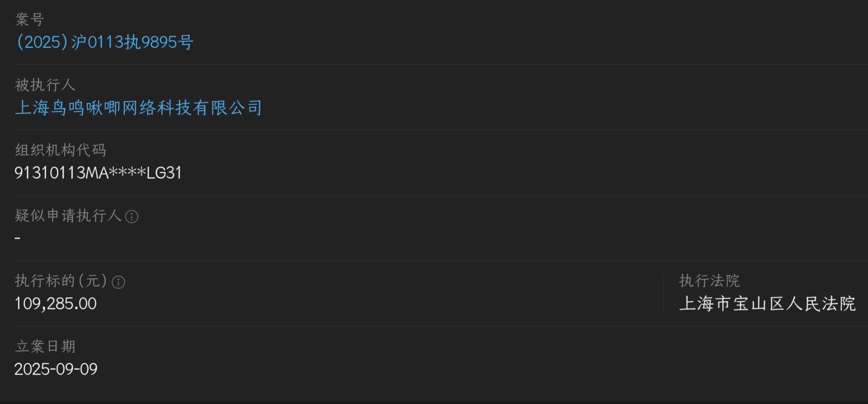868x404 pixels.
Task: Select the 被执行人 field label
Action: click(x=45, y=85)
